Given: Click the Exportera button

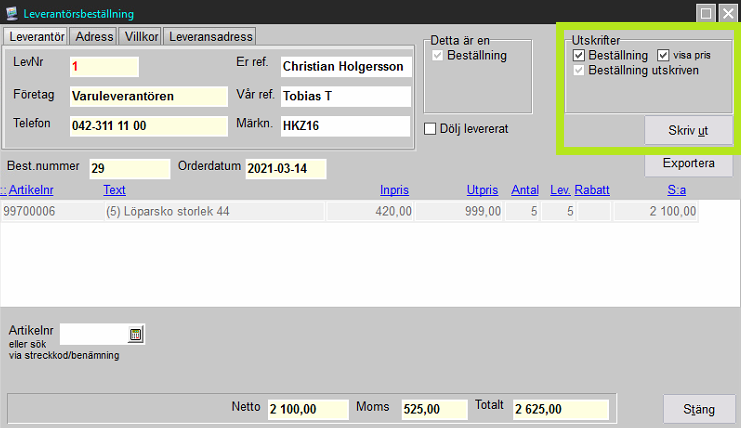Looking at the screenshot, I should 689,163.
